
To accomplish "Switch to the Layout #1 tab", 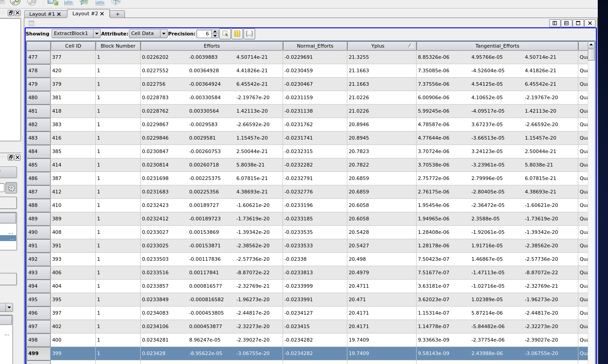I will (x=42, y=14).
